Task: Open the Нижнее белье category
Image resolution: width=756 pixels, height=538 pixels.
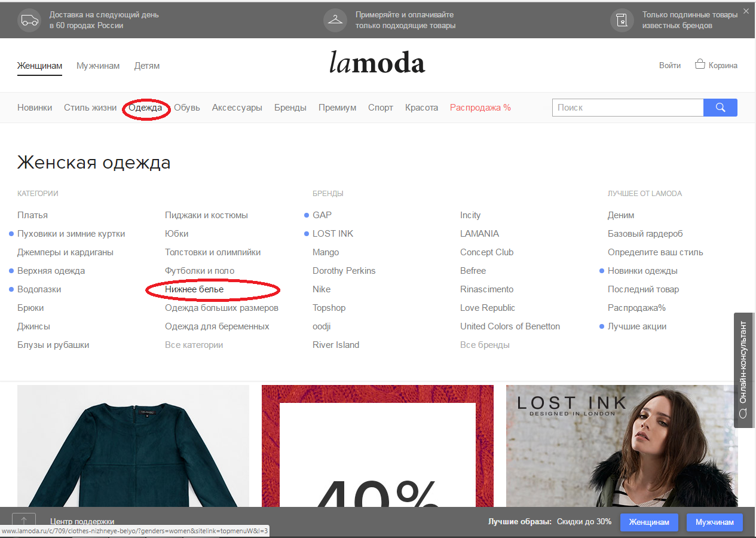Action: (194, 289)
